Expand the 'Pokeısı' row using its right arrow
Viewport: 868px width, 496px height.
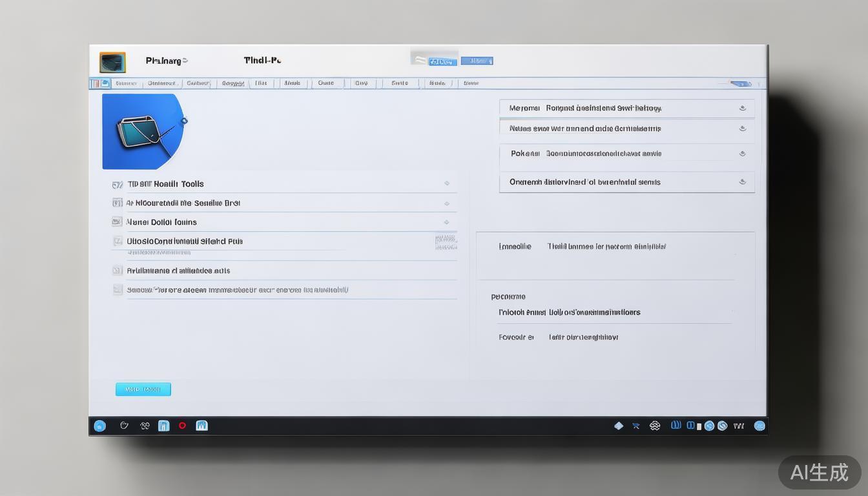coord(742,154)
